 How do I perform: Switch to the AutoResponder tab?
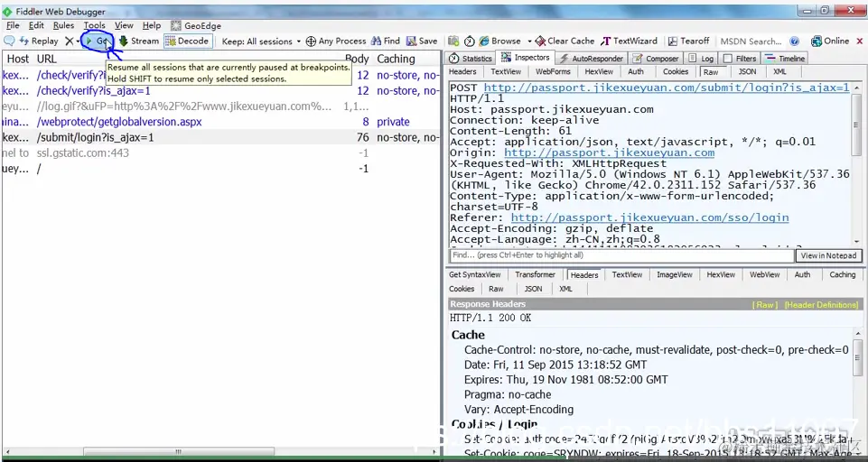[592, 58]
